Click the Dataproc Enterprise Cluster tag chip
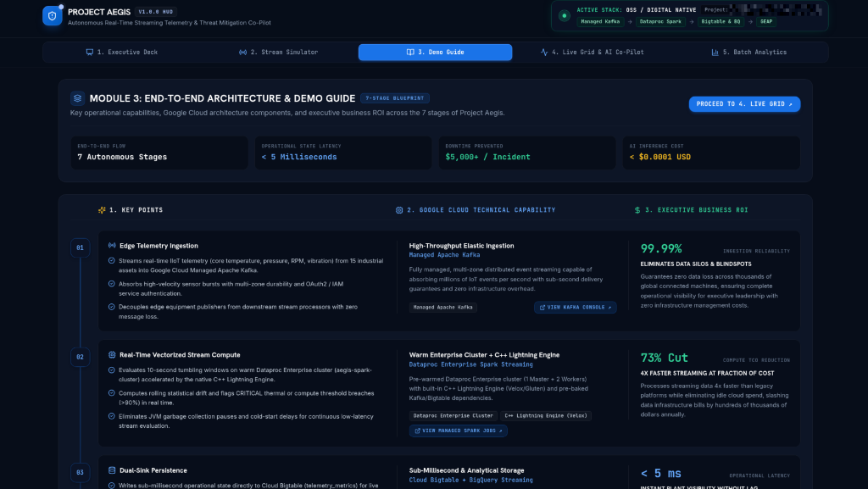This screenshot has height=489, width=868. 453,416
